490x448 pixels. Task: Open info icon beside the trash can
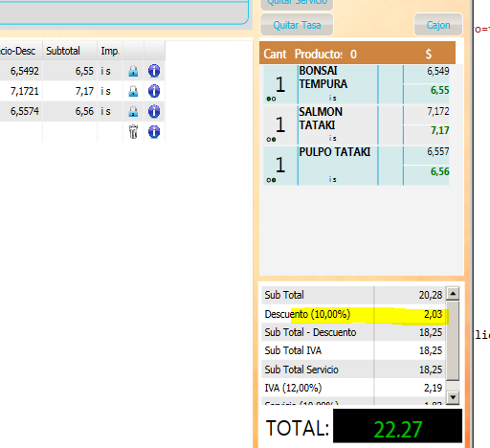tap(154, 131)
